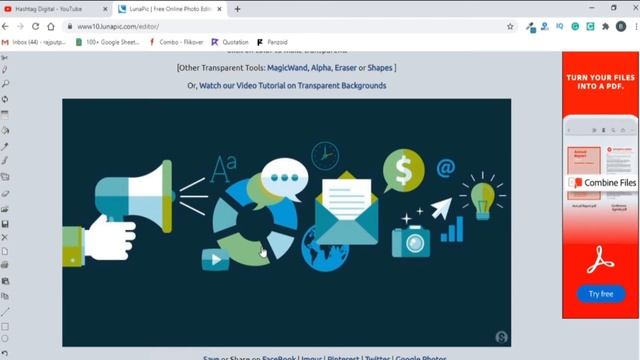Open the Combo - Flikover bookmark

[x=176, y=42]
